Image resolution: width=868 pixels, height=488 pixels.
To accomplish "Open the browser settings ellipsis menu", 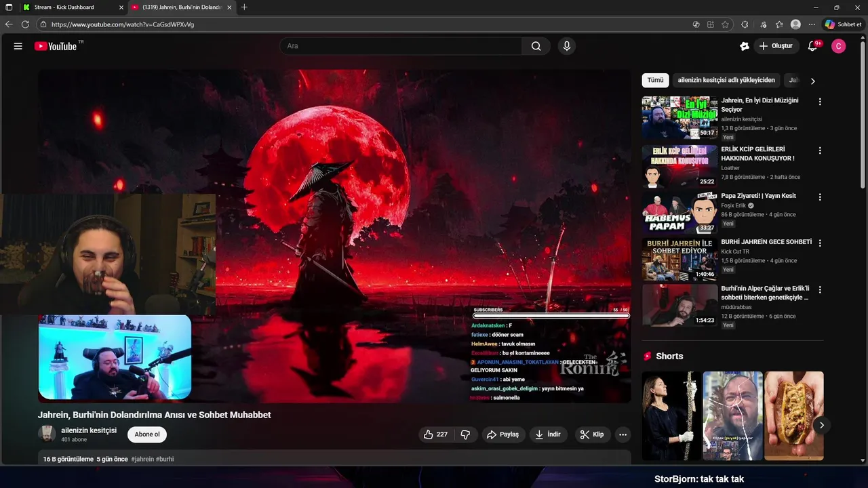I will (x=812, y=24).
